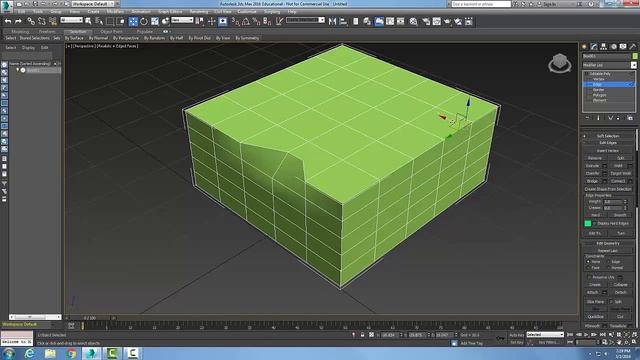This screenshot has width=640, height=360.
Task: Click the Extrude button
Action: tap(593, 166)
